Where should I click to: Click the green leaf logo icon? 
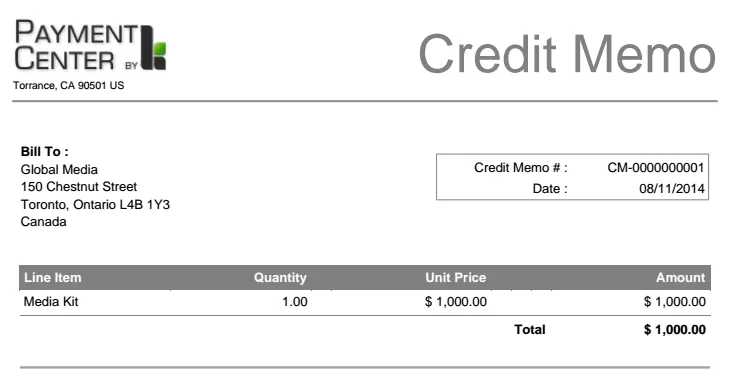[154, 48]
